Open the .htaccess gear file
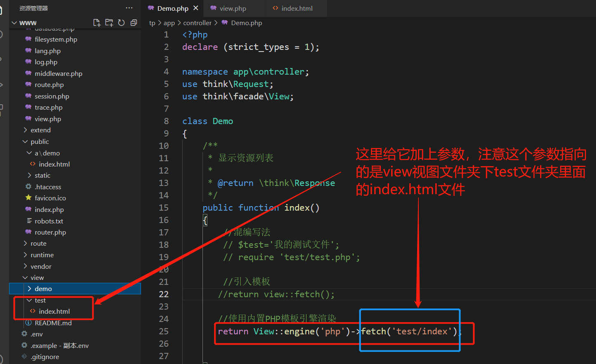Viewport: 596px width, 364px height. pos(48,187)
